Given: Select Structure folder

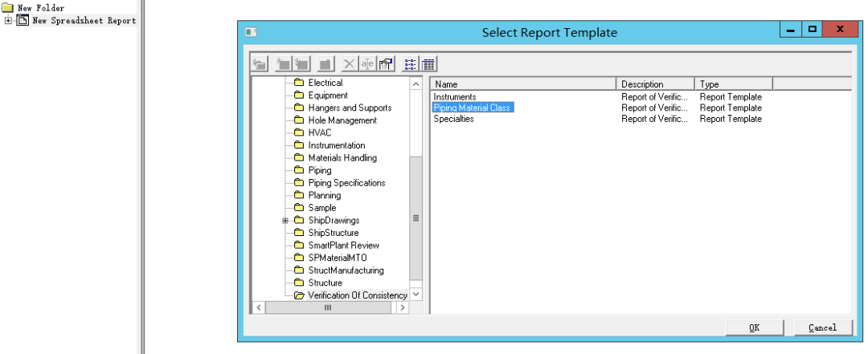Looking at the screenshot, I should (325, 283).
